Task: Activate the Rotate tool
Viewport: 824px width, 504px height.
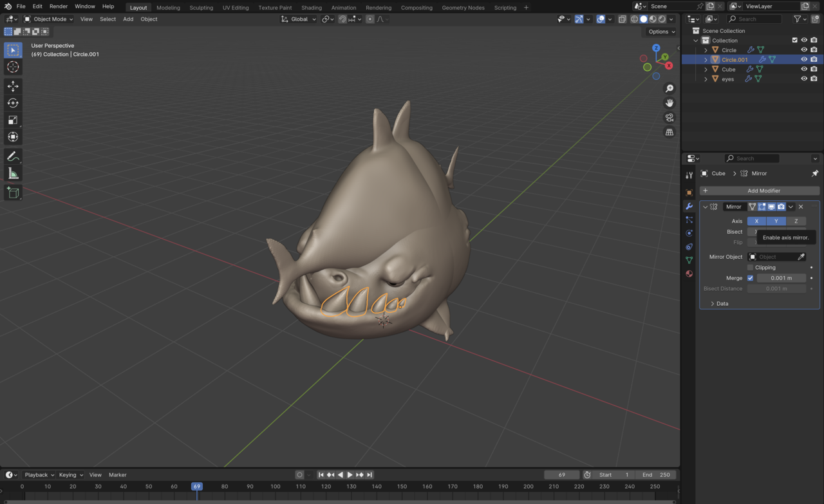Action: tap(13, 103)
